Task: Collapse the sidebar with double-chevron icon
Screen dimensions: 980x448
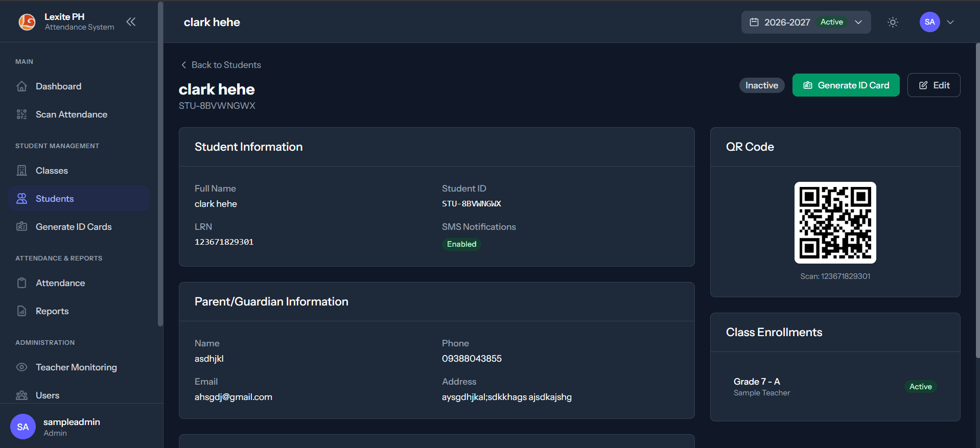Action: tap(131, 21)
